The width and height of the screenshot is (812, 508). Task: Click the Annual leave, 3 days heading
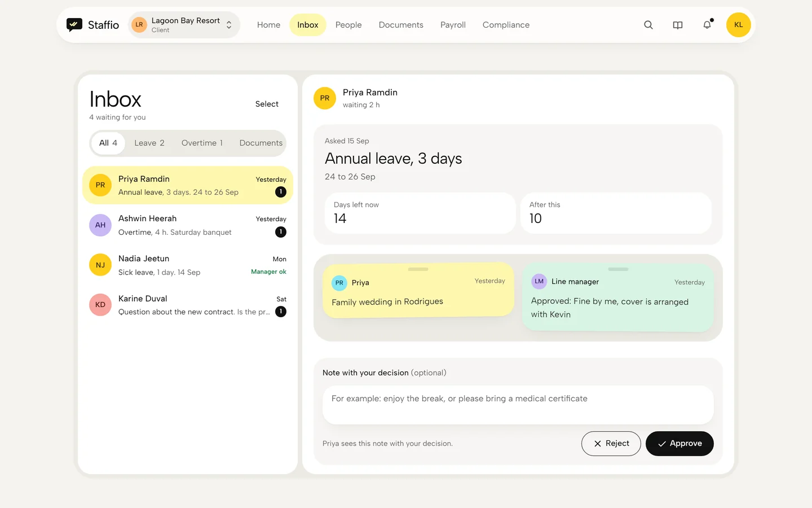394,159
